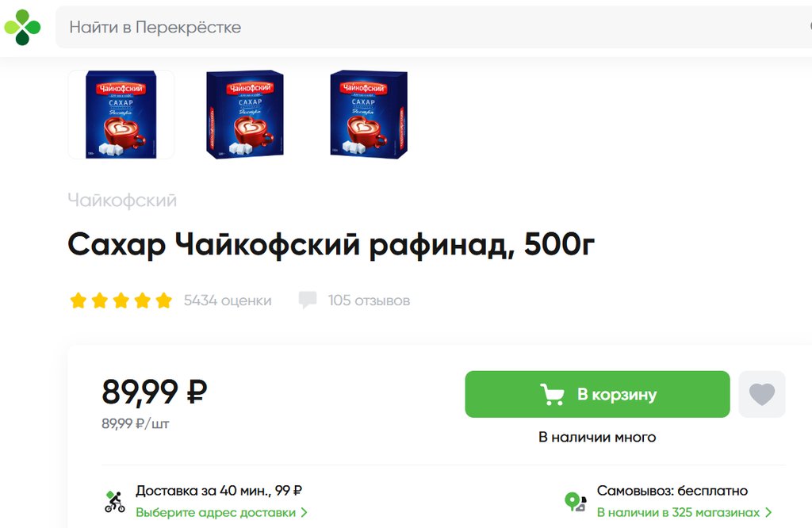This screenshot has width=812, height=528.
Task: Select the second sugar box thumbnail
Action: [x=245, y=114]
